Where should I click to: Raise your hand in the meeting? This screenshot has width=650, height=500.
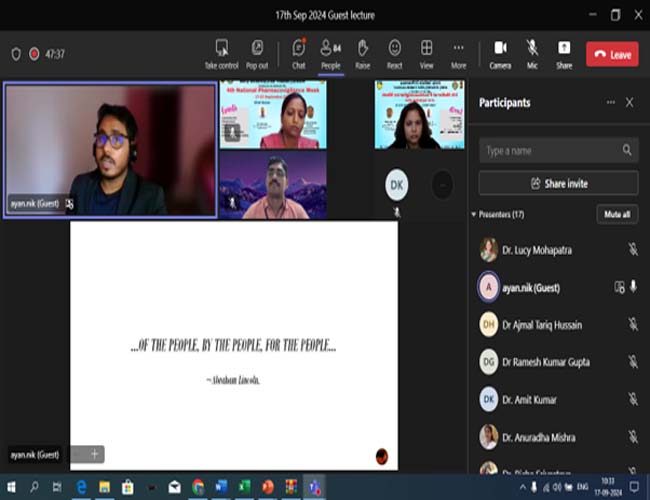[x=363, y=54]
